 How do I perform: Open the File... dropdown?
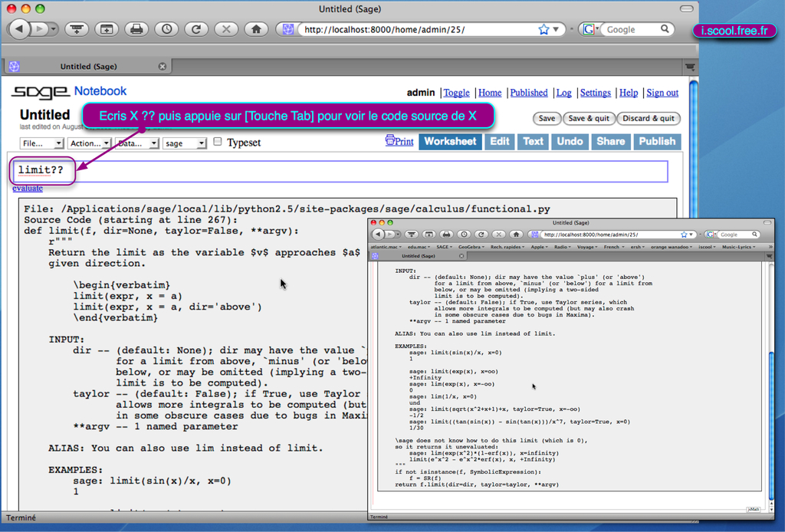[x=41, y=143]
